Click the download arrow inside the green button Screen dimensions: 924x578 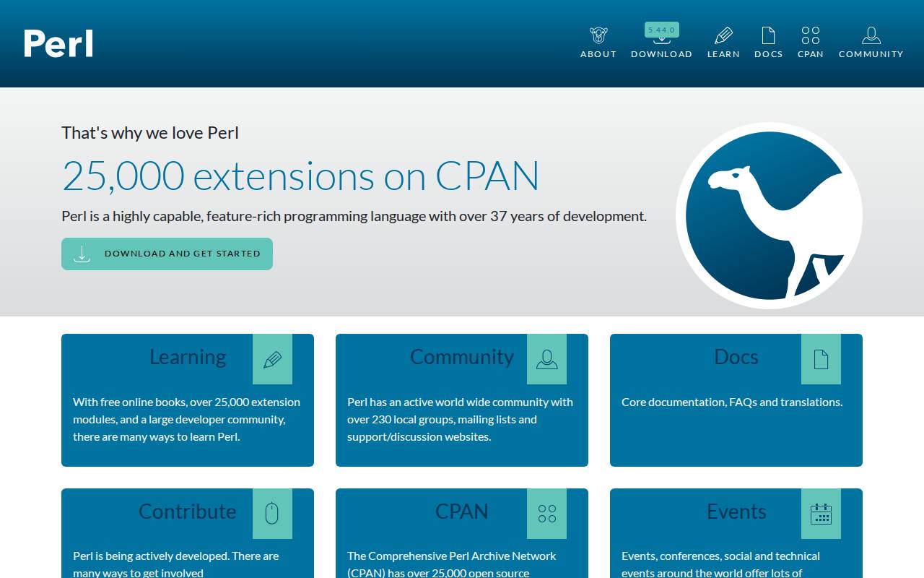(x=82, y=254)
